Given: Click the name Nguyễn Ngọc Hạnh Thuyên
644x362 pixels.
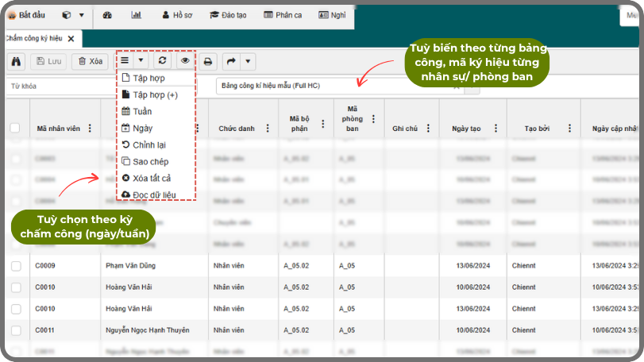Looking at the screenshot, I should tap(148, 330).
